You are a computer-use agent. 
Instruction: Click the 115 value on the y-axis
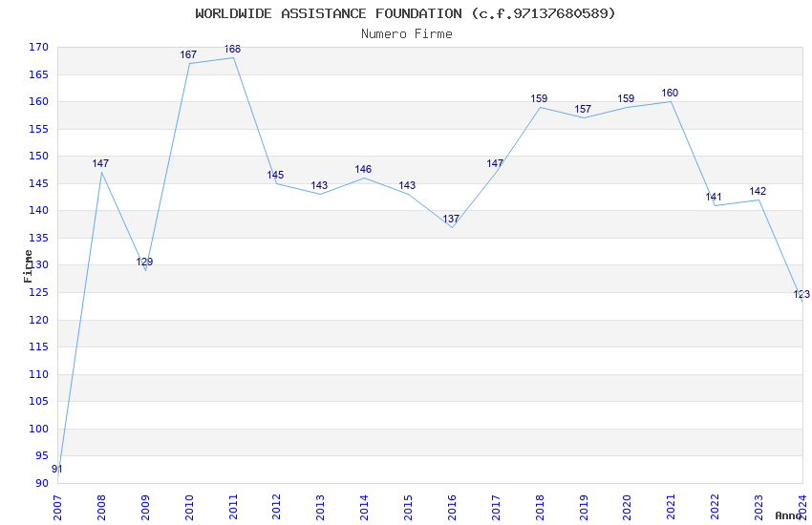[x=39, y=346]
